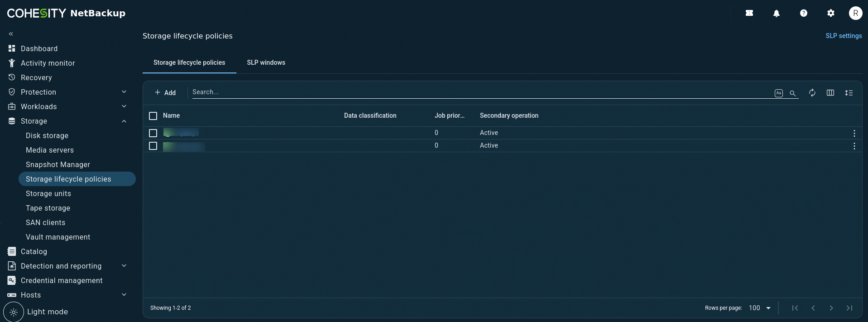Open the user profile avatar R
Screen dimensions: 868x322
click(855, 13)
